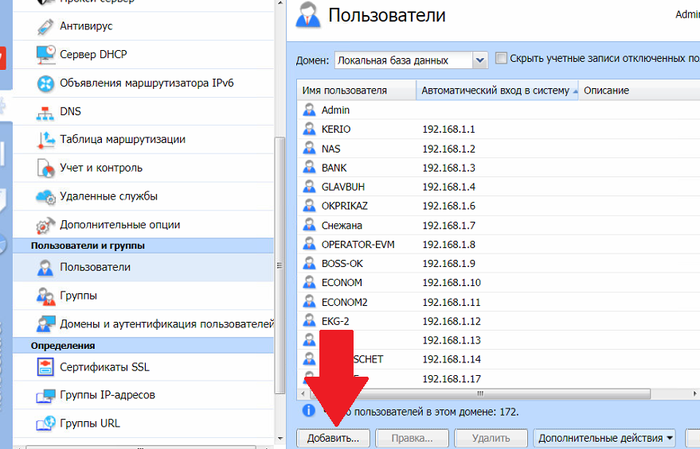The image size is (700, 449).
Task: Click the sidebar vertical scrollbar
Action: click(x=279, y=266)
